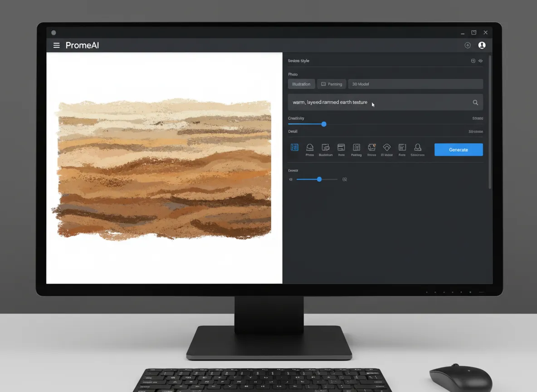Viewport: 537px width, 392px height.
Task: Select the 3D Model tab
Action: coord(361,84)
